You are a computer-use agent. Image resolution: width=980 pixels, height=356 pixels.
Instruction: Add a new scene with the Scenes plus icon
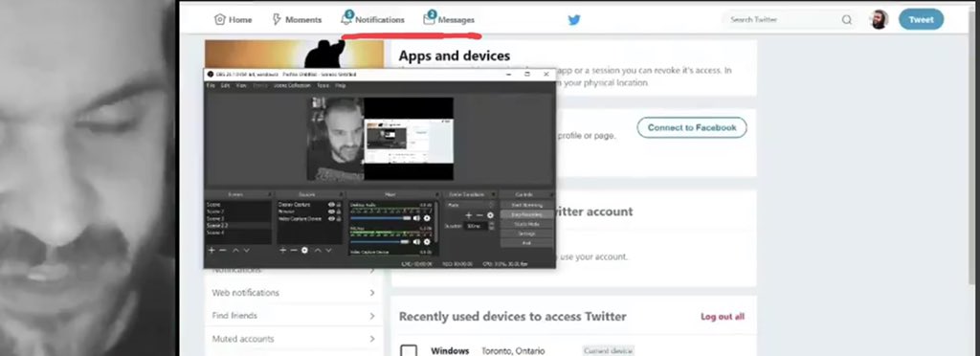coord(212,251)
